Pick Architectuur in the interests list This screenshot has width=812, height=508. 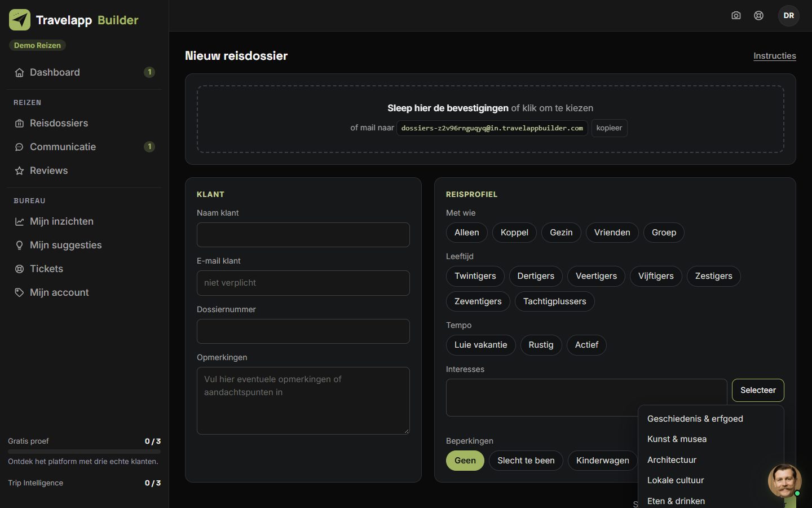pyautogui.click(x=672, y=460)
